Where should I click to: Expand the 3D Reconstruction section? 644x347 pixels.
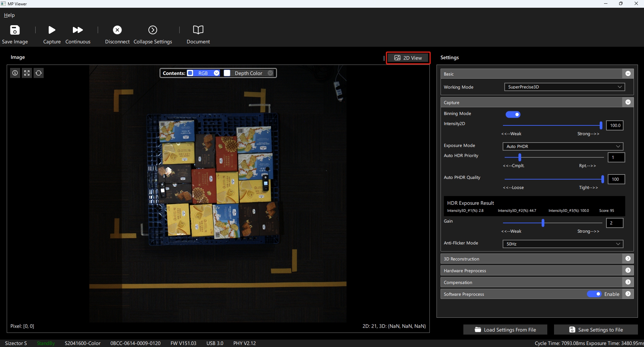pos(628,259)
